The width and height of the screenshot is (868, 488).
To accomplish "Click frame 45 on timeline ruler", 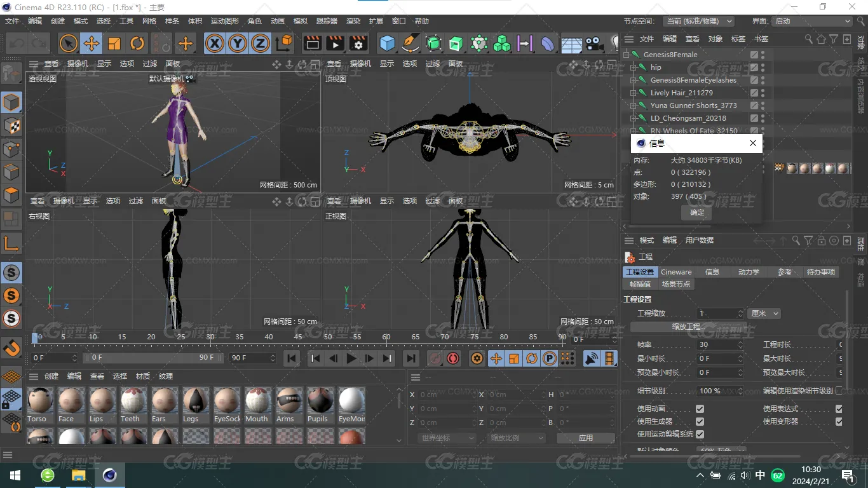I will click(299, 337).
